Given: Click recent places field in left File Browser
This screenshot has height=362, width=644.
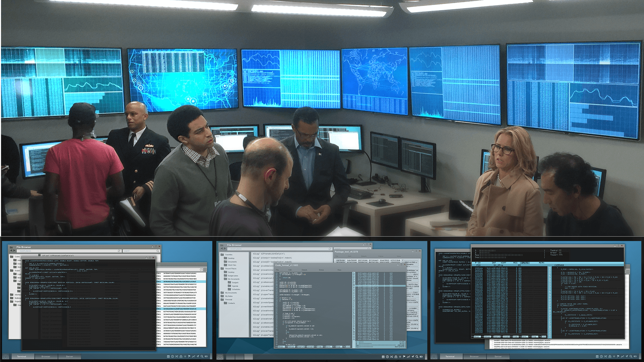Looking at the screenshot, I should pyautogui.click(x=68, y=251).
